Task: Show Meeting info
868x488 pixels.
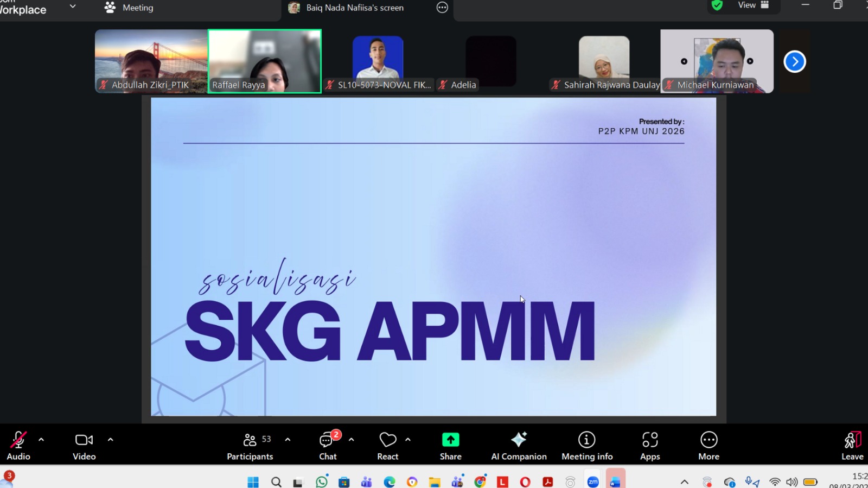Action: pos(587,445)
